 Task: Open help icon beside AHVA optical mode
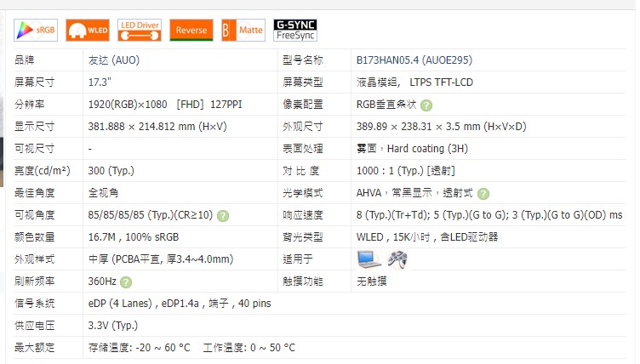click(483, 194)
